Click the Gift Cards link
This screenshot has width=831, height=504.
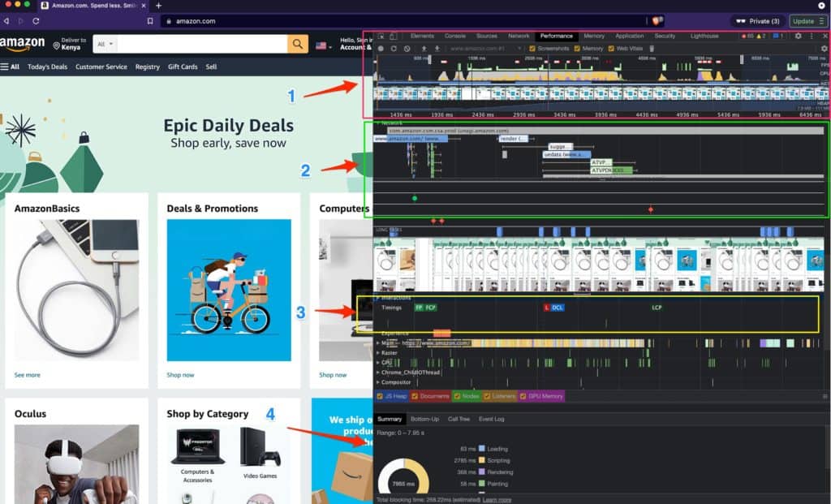(183, 67)
